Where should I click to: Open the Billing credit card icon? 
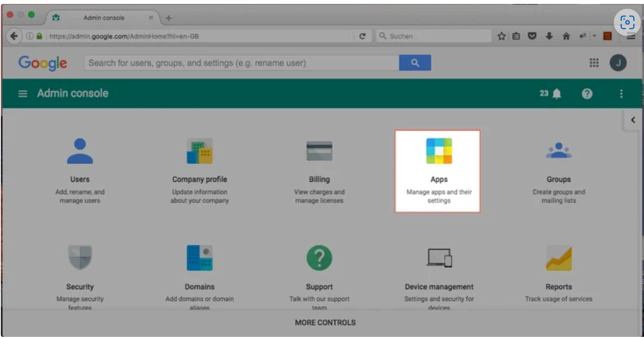[x=319, y=151]
